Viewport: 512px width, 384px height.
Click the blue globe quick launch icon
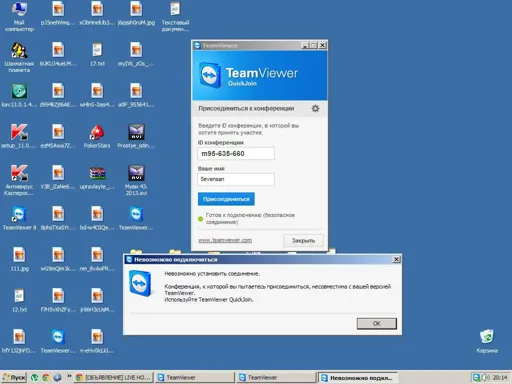click(57, 377)
